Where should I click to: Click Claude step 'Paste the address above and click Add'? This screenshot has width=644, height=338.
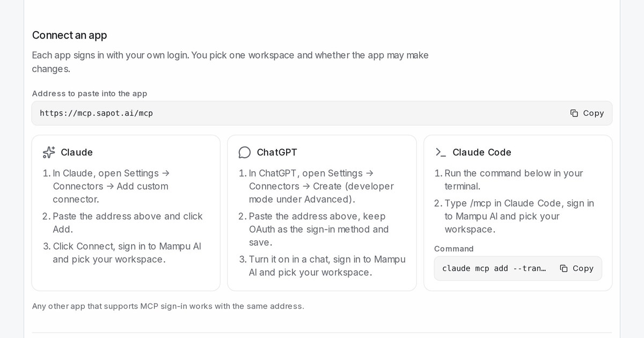point(128,223)
